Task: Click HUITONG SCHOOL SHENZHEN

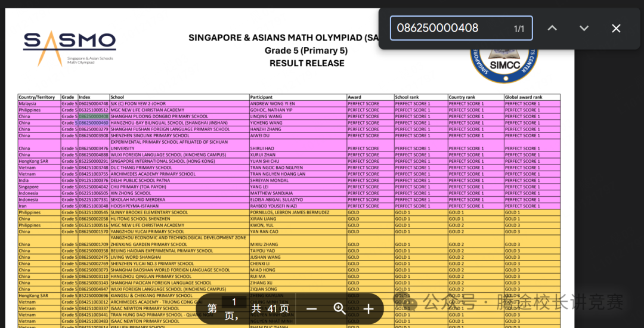Action: (140, 219)
